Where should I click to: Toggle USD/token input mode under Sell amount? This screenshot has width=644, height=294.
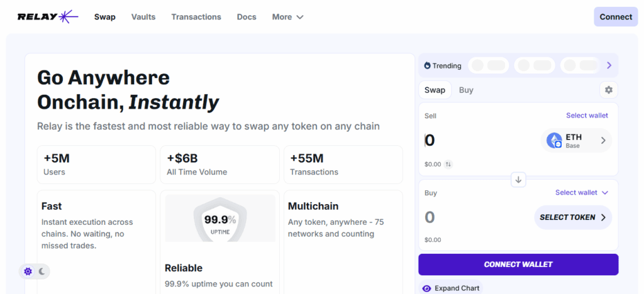click(x=448, y=164)
